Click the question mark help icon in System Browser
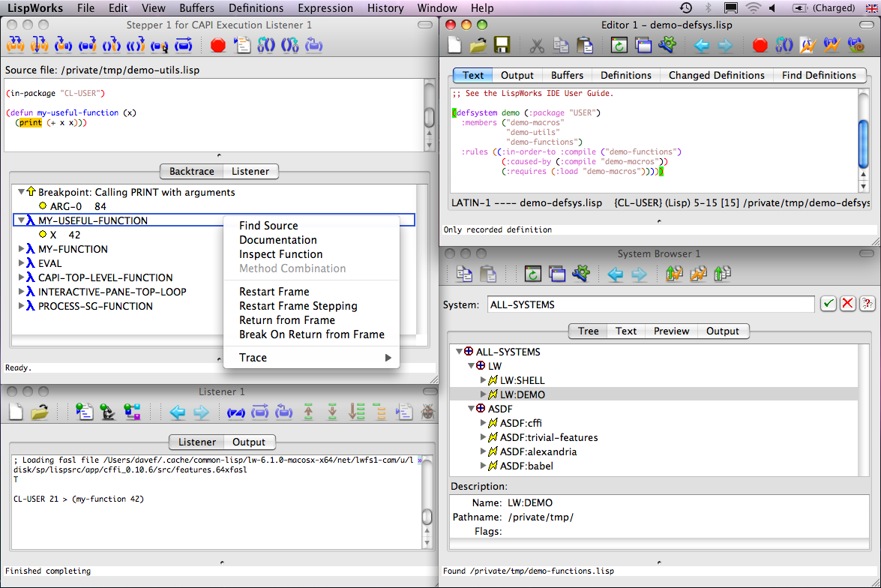Screen dimensions: 881x588 868,304
